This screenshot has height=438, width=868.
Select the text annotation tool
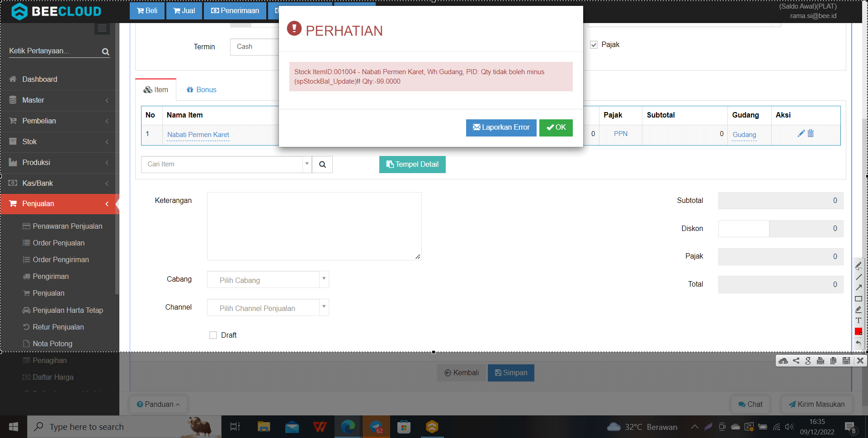click(x=859, y=320)
